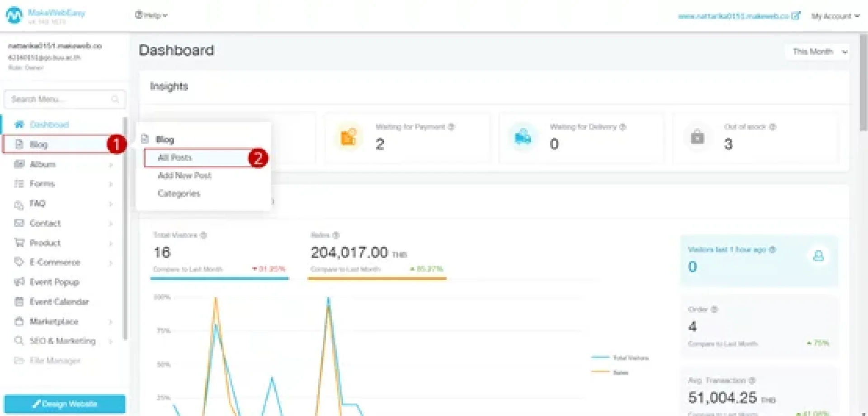868x416 pixels.
Task: Click the Waiting for Delivery truck icon
Action: [x=523, y=137]
